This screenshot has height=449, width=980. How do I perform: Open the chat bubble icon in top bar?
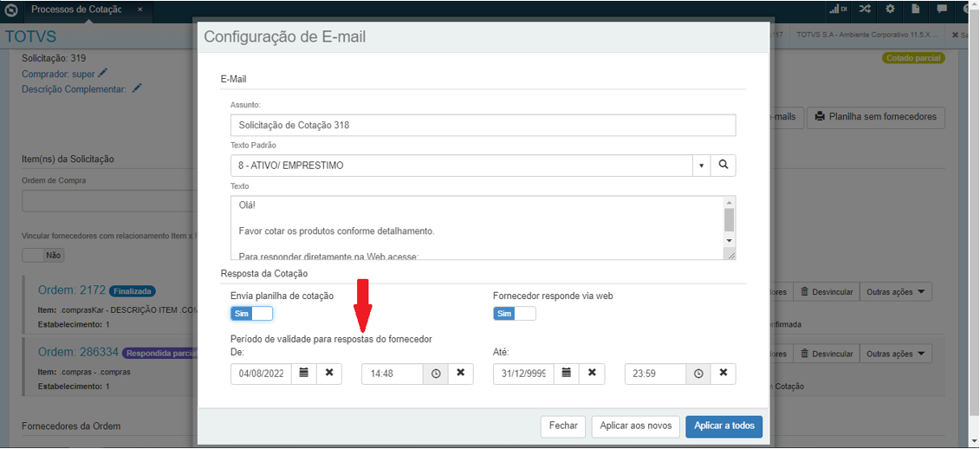pyautogui.click(x=942, y=10)
